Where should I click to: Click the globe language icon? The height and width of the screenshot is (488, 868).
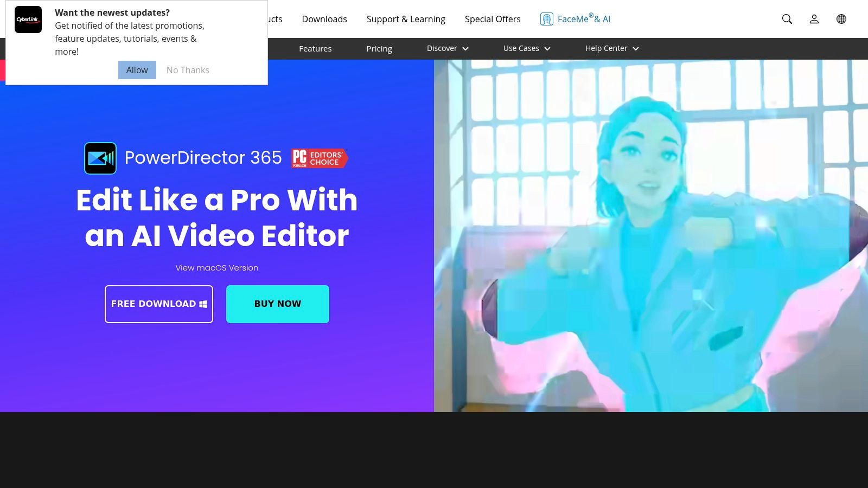click(841, 19)
